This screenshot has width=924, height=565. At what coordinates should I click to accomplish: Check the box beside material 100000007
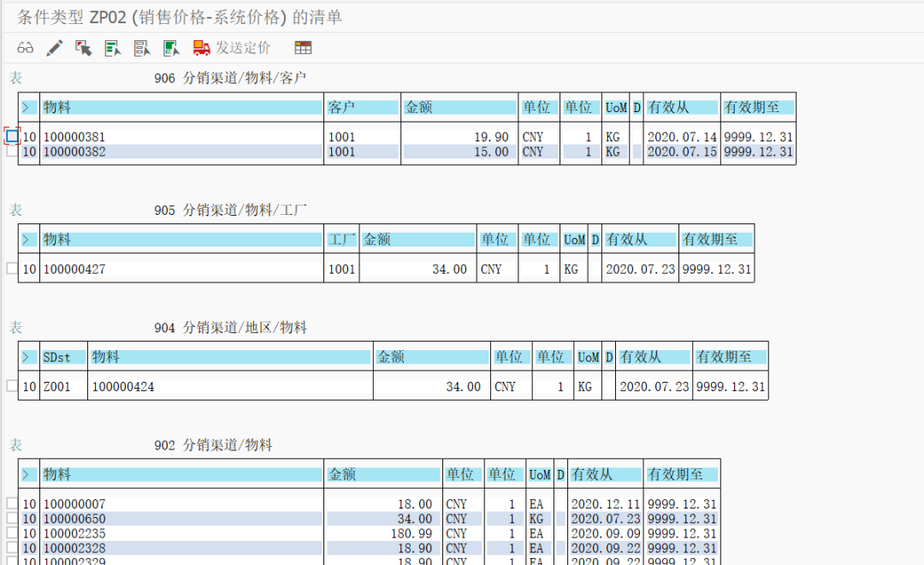12,503
